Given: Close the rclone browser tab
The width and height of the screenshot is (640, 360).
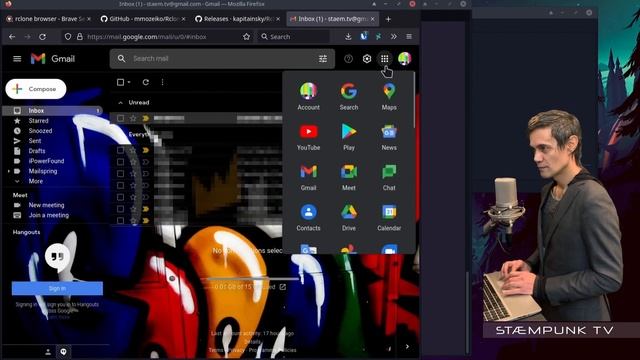Looking at the screenshot, I should coord(89,19).
